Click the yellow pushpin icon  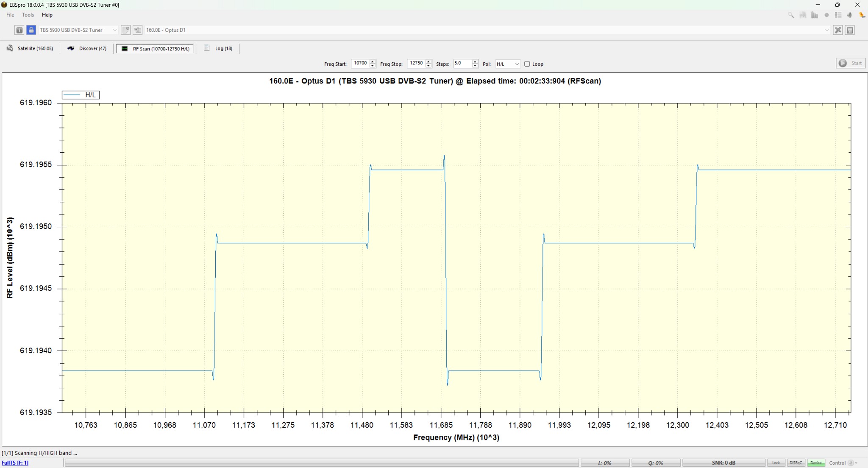pyautogui.click(x=862, y=15)
